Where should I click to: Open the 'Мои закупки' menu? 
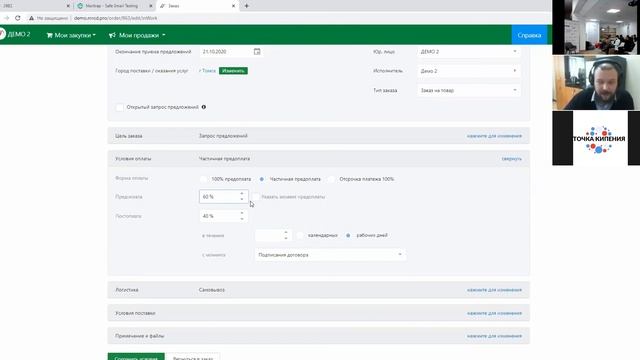[71, 35]
